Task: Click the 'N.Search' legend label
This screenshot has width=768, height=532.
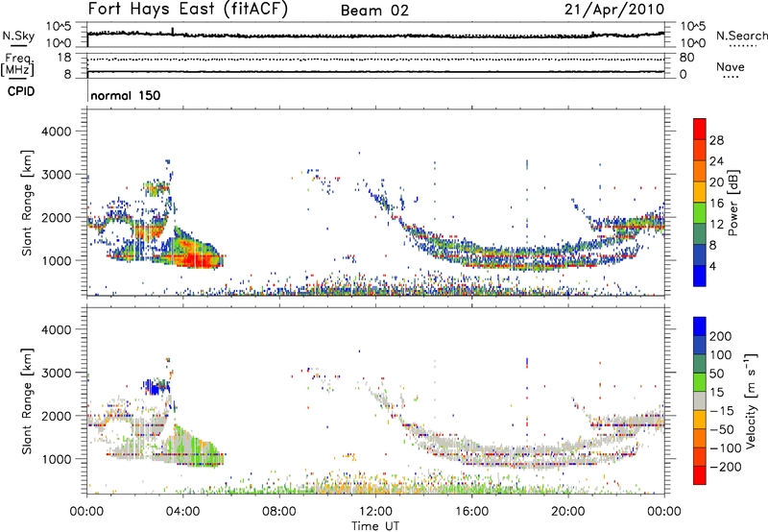Action: point(742,36)
